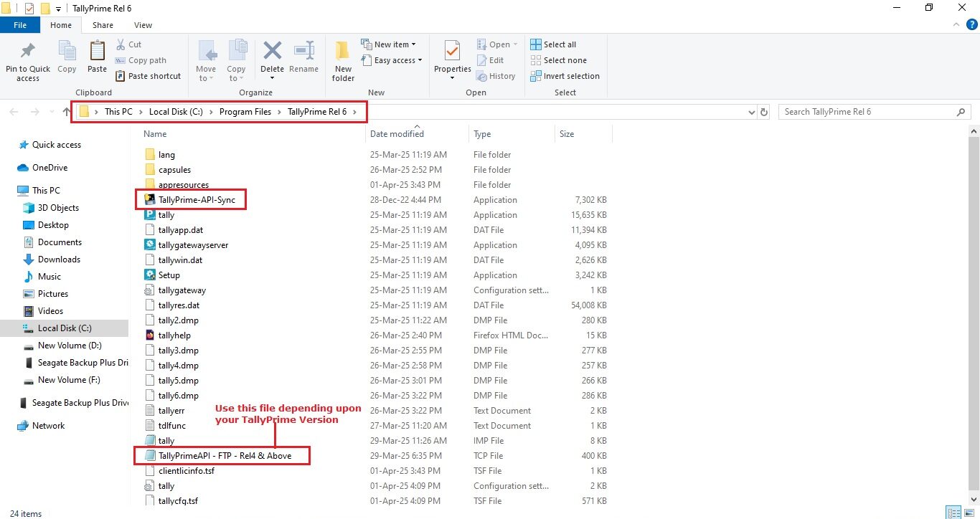Click Select none in ribbon
The width and height of the screenshot is (980, 519).
[558, 60]
